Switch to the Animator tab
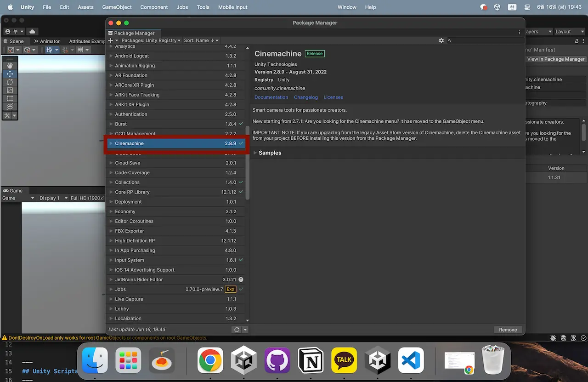 tap(47, 41)
